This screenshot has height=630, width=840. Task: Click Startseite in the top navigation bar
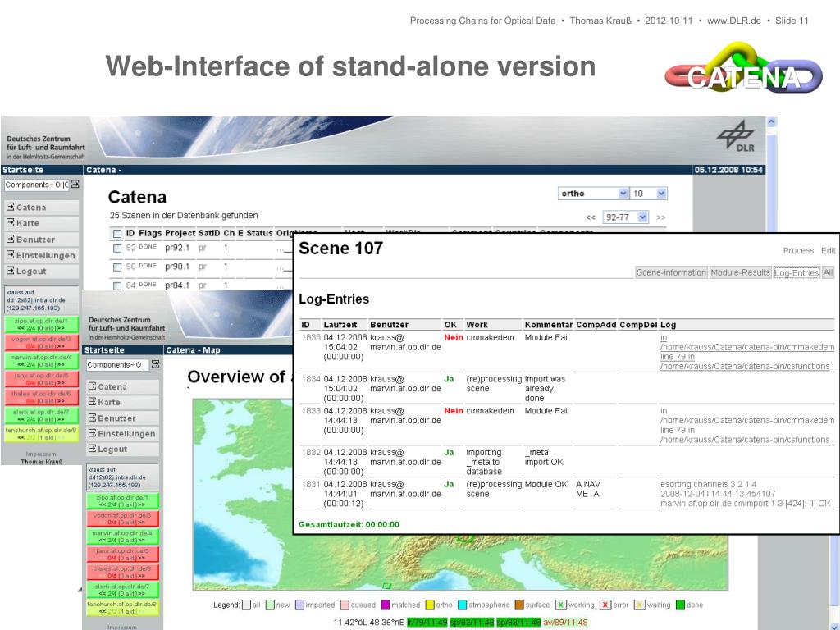23,170
